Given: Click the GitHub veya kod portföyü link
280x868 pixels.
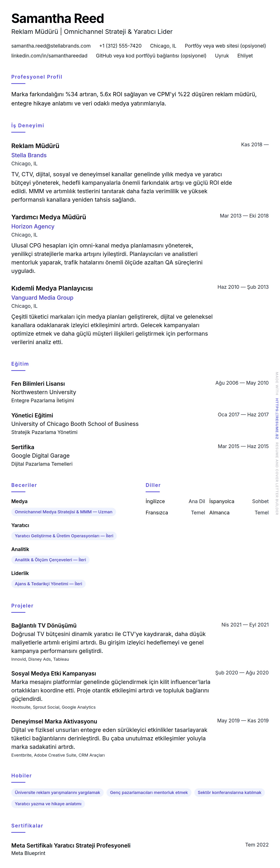Looking at the screenshot, I should tap(151, 56).
